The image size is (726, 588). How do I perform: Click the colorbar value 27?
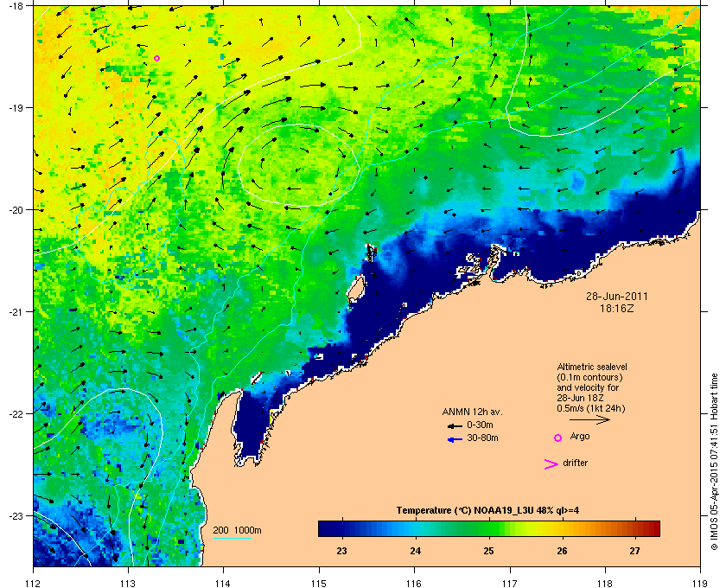pos(634,551)
